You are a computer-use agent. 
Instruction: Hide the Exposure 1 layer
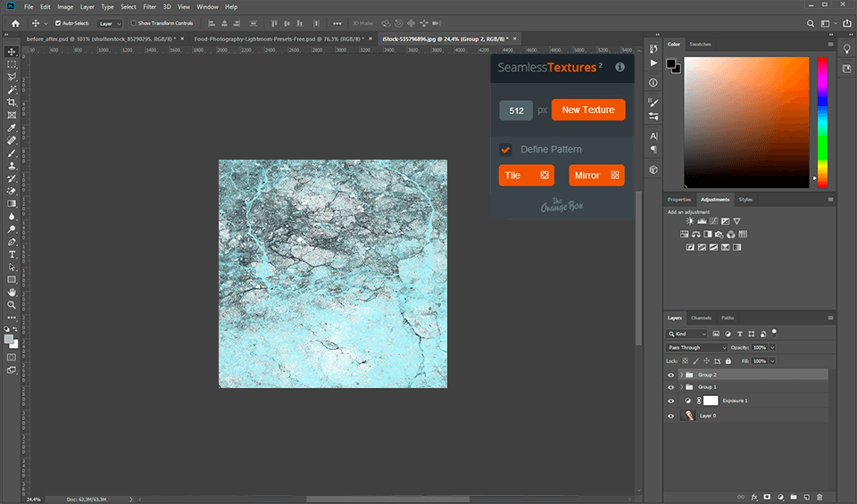(671, 401)
